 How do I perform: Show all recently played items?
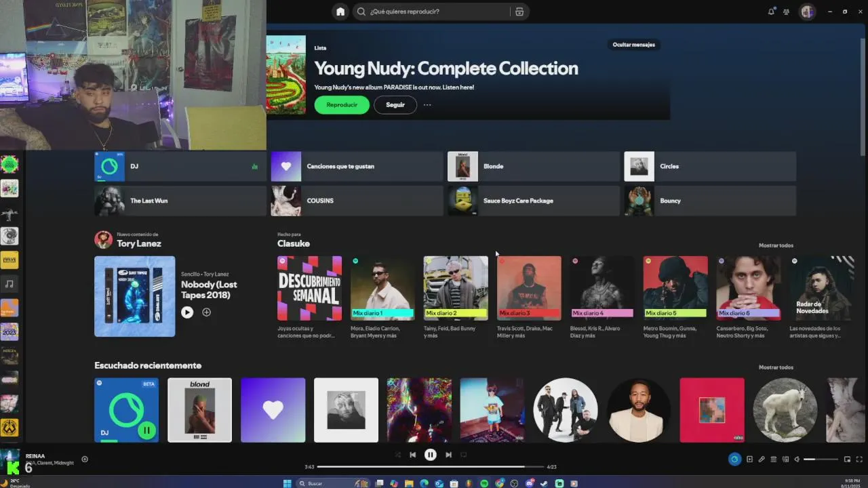pyautogui.click(x=776, y=367)
